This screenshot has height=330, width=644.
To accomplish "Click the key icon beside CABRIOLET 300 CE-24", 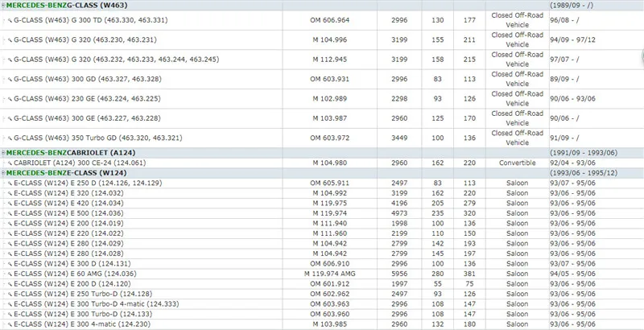I will pyautogui.click(x=10, y=163).
